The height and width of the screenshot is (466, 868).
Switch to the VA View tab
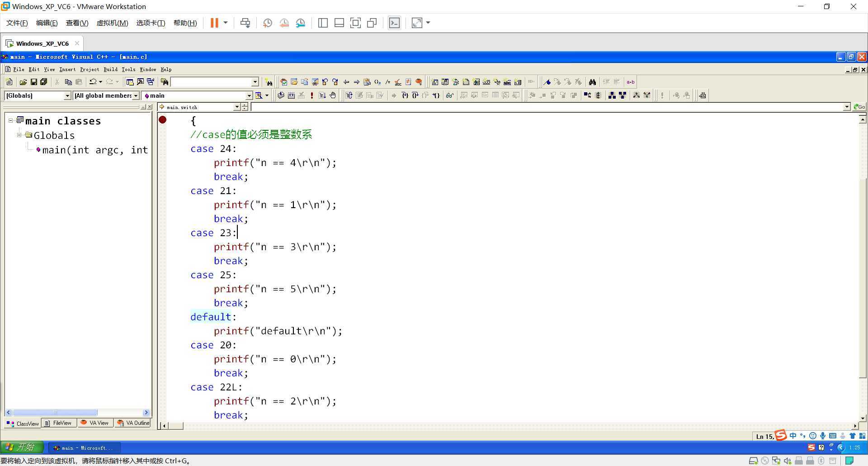pyautogui.click(x=95, y=423)
